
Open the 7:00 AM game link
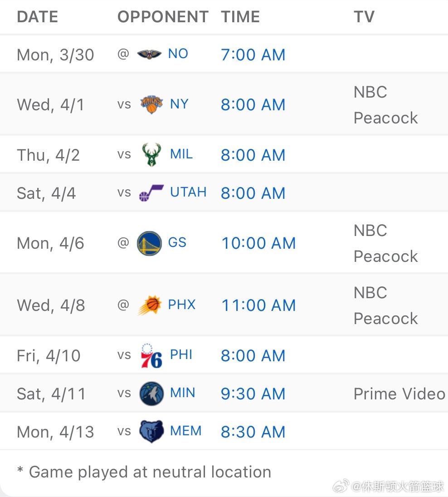253,54
